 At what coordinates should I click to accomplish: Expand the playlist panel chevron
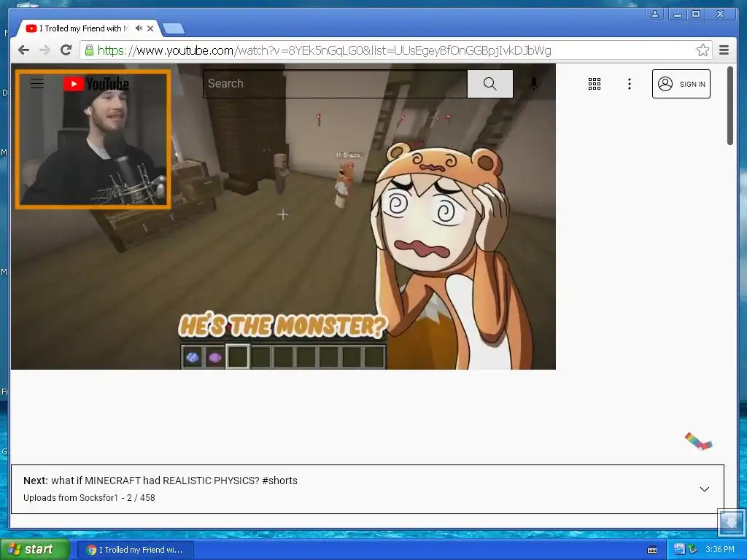[x=704, y=489]
